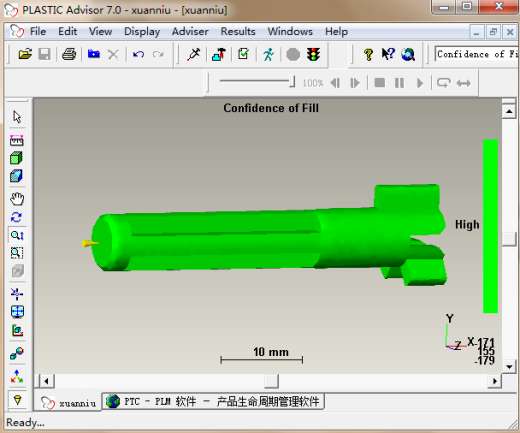520x433 pixels.
Task: Open the Adviser menu
Action: tap(190, 32)
